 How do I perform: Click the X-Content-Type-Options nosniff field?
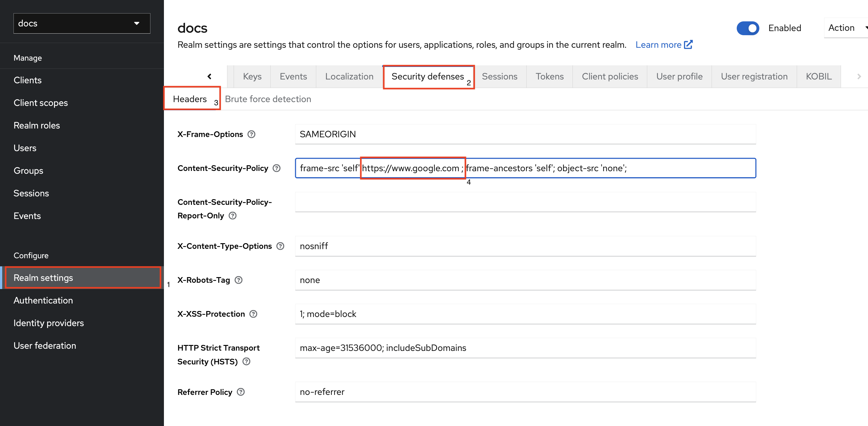[x=525, y=246]
